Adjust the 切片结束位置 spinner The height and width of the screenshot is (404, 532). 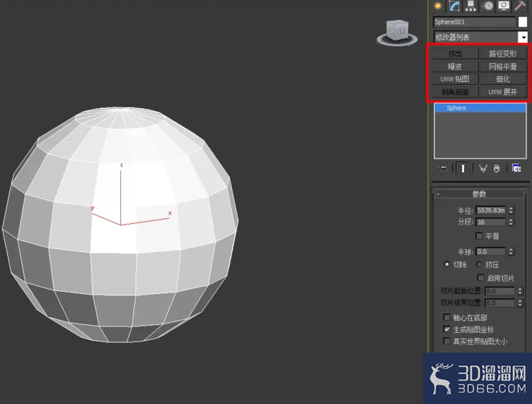click(520, 303)
